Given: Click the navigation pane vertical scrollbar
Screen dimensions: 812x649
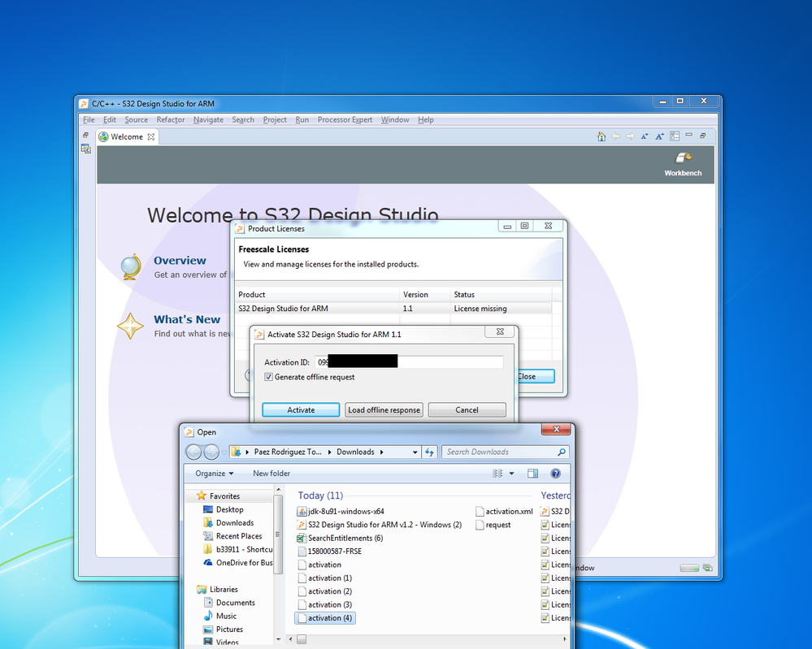Looking at the screenshot, I should (278, 534).
